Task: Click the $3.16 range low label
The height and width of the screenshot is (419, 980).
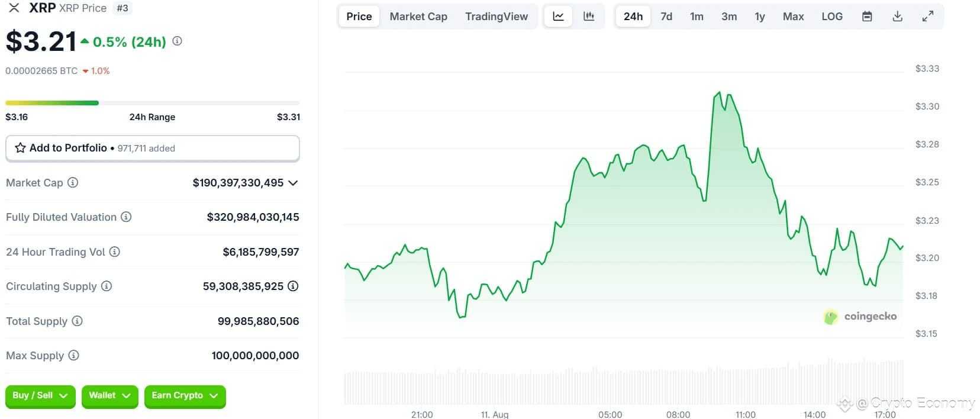Action: coord(17,117)
